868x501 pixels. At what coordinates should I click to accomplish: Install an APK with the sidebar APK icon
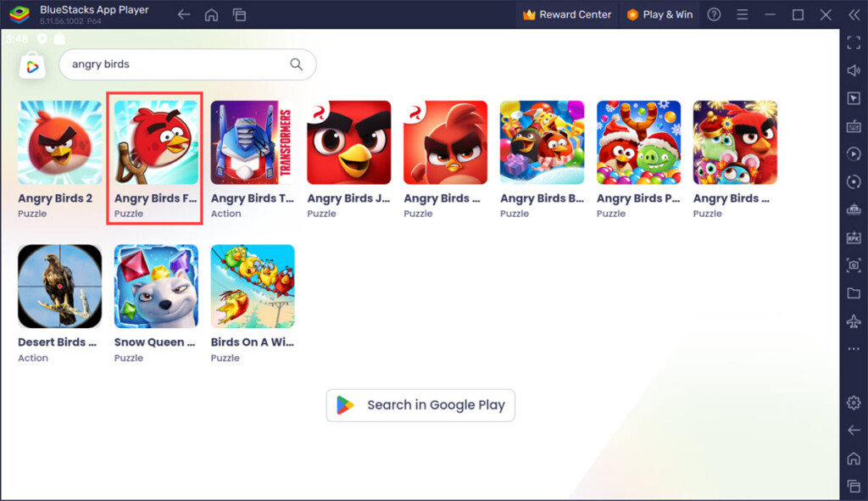[854, 237]
